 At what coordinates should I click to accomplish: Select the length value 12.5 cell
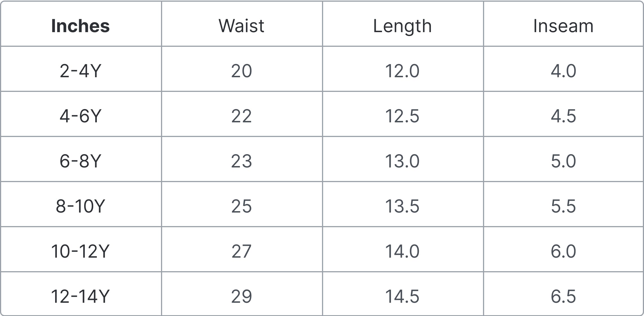click(402, 116)
